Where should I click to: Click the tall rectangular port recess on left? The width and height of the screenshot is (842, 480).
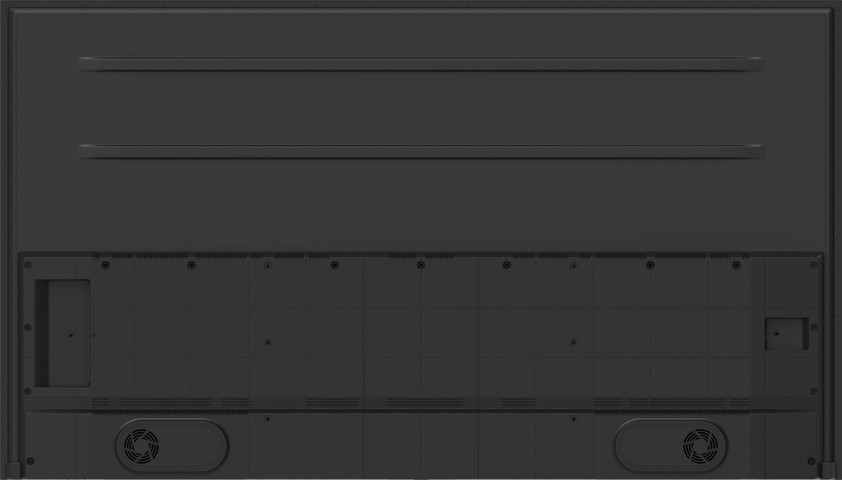(62, 333)
